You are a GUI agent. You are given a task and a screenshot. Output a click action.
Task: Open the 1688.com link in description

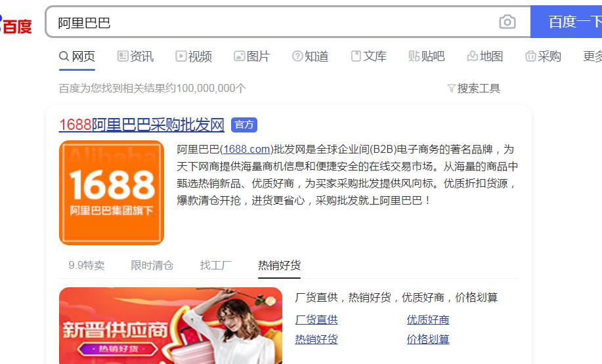tap(246, 149)
